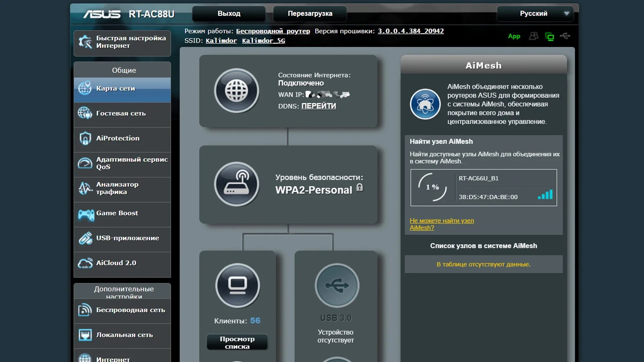Open the USB status icon in header
The height and width of the screenshot is (362, 644).
pos(566,36)
